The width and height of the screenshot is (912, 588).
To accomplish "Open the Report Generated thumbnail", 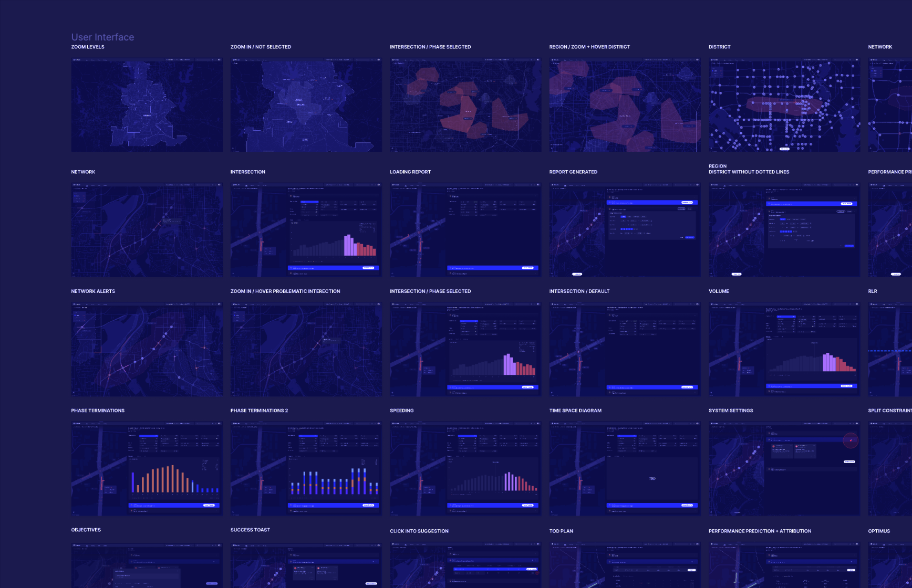I will 625,230.
